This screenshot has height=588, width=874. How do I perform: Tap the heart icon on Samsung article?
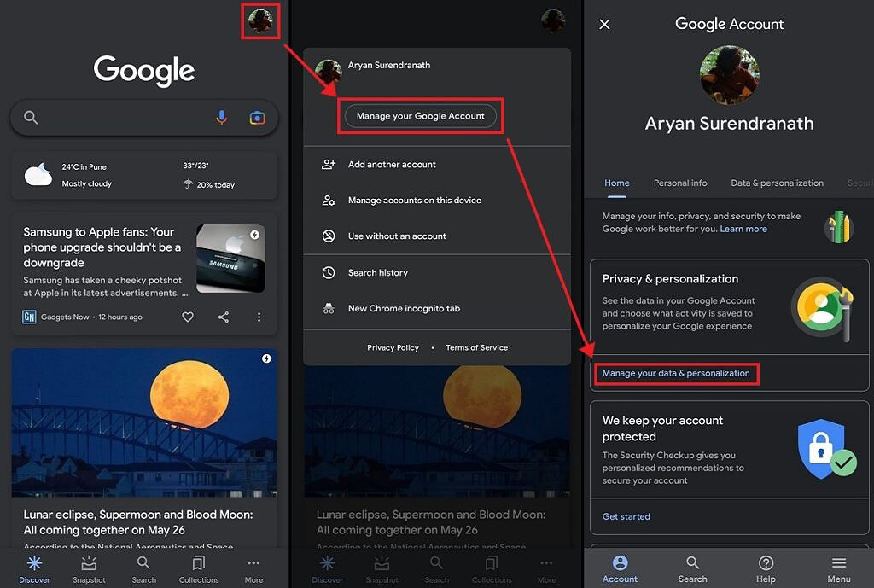coord(188,317)
